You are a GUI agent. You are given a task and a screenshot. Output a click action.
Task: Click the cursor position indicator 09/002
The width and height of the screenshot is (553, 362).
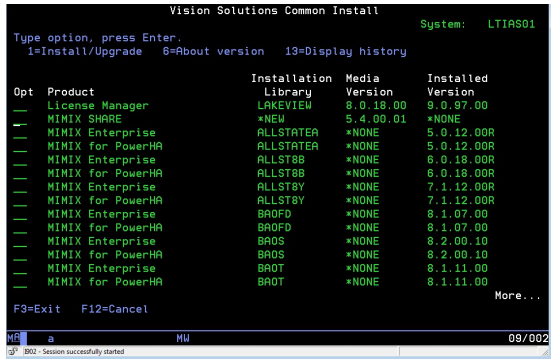pyautogui.click(x=528, y=338)
